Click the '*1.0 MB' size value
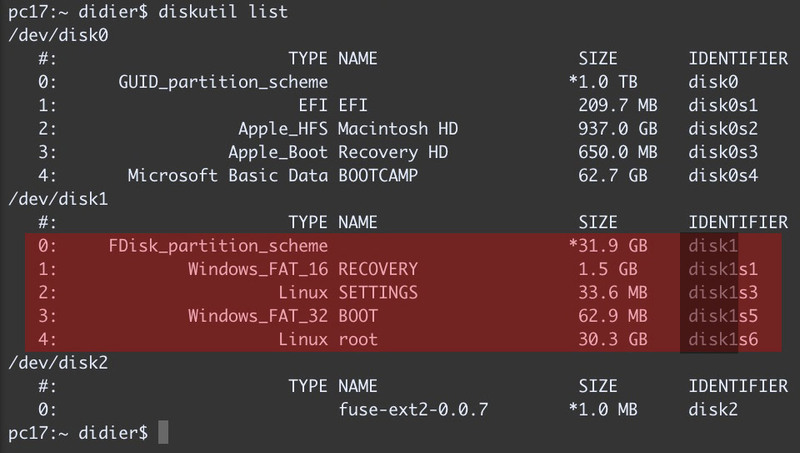 point(603,410)
